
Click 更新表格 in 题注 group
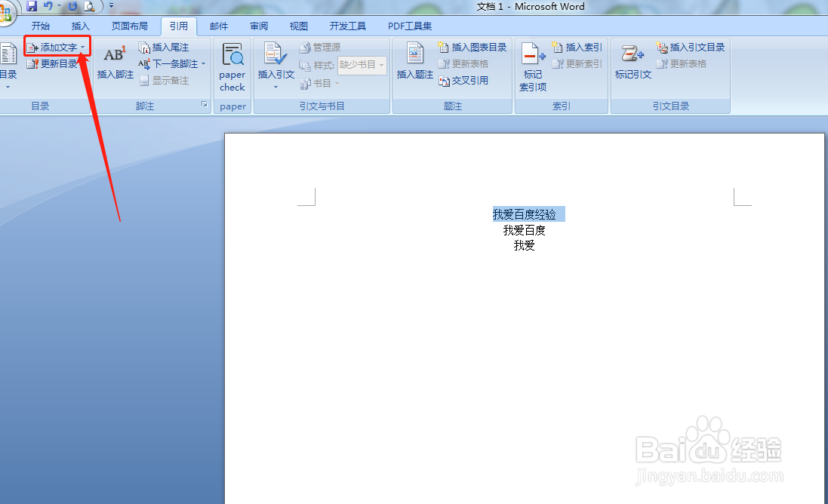pos(463,64)
